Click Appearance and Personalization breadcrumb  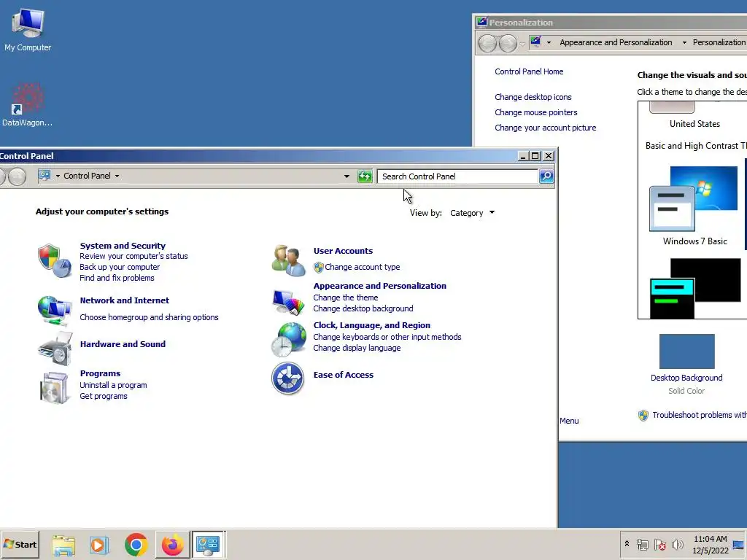(x=616, y=42)
